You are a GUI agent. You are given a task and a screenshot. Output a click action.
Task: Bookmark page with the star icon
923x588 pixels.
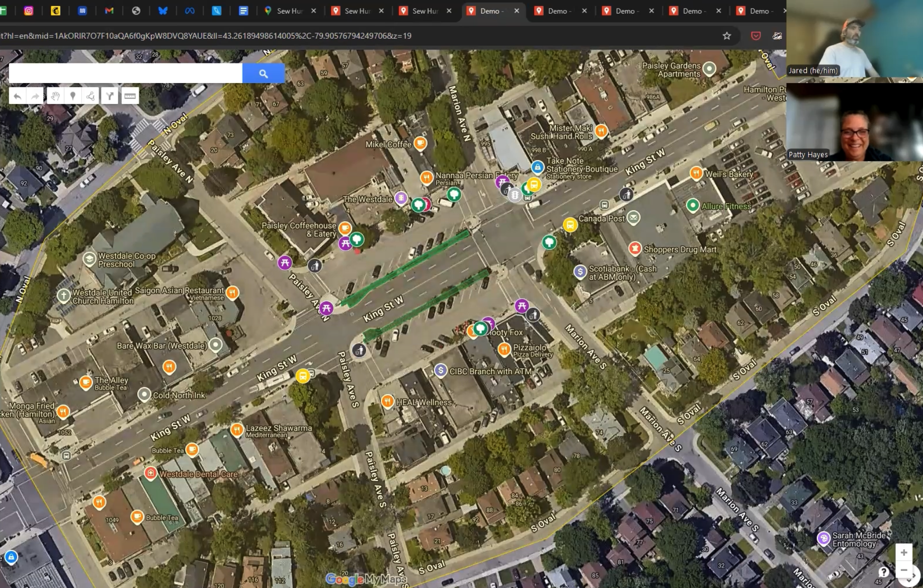pyautogui.click(x=727, y=36)
